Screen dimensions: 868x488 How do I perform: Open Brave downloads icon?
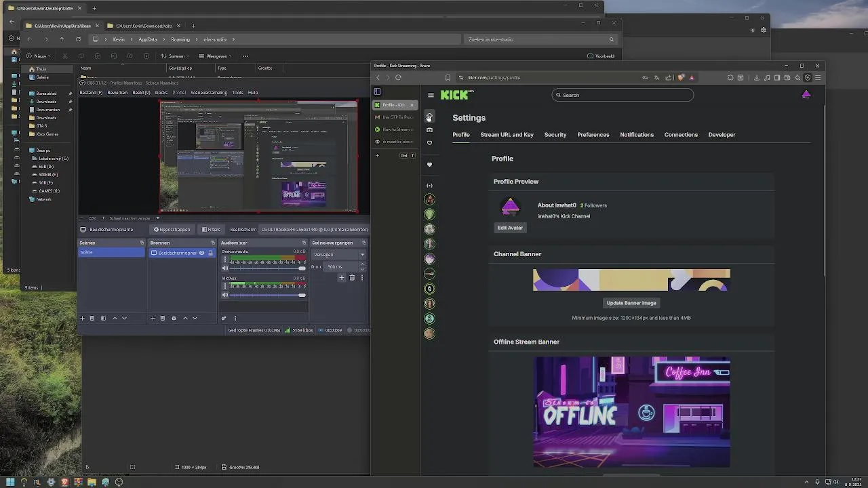click(757, 77)
